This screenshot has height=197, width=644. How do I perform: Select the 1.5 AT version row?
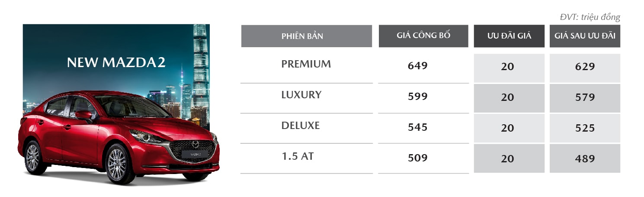coord(297,156)
